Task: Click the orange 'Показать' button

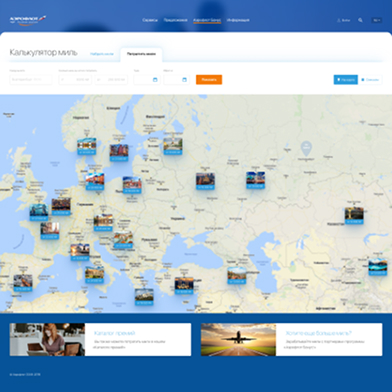Action: pyautogui.click(x=209, y=80)
